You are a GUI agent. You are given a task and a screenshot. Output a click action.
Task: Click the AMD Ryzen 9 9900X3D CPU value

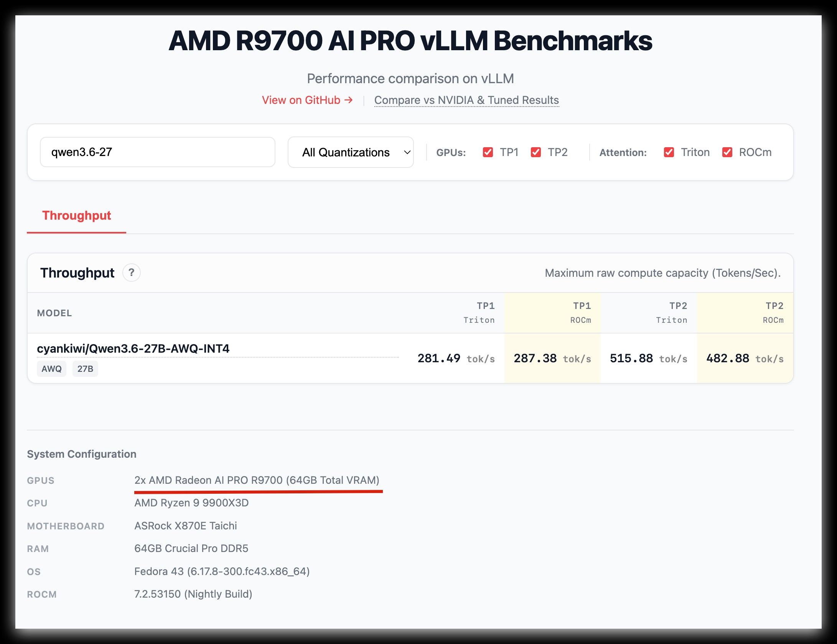tap(191, 503)
